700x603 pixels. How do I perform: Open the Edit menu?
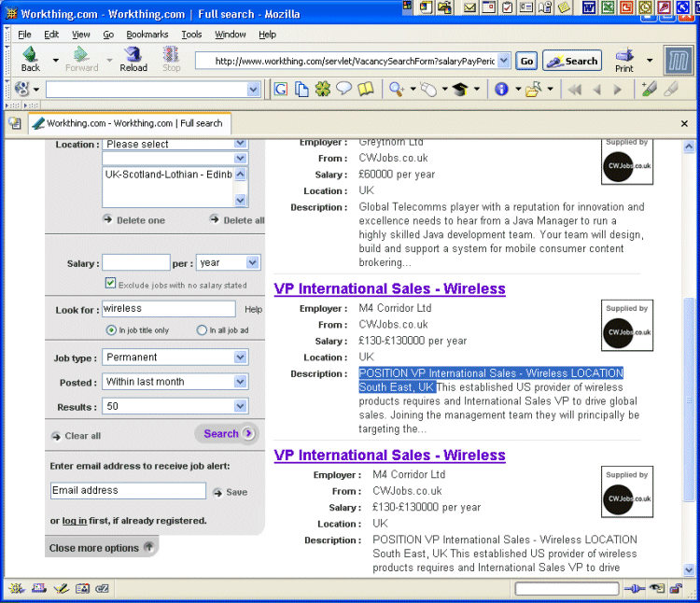(51, 35)
